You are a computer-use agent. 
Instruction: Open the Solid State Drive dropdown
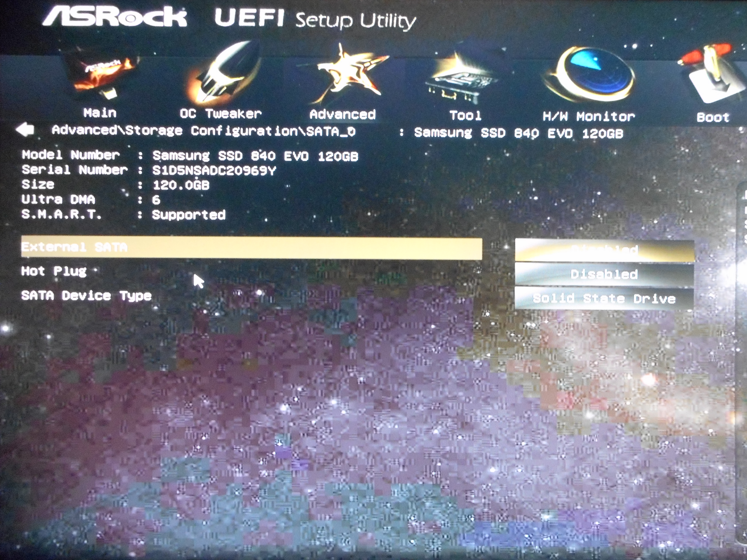(x=604, y=298)
